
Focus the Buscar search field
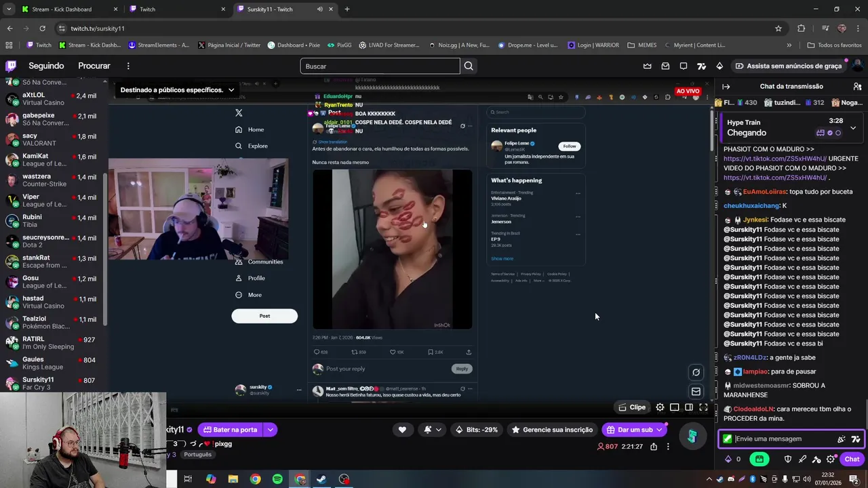click(x=380, y=66)
